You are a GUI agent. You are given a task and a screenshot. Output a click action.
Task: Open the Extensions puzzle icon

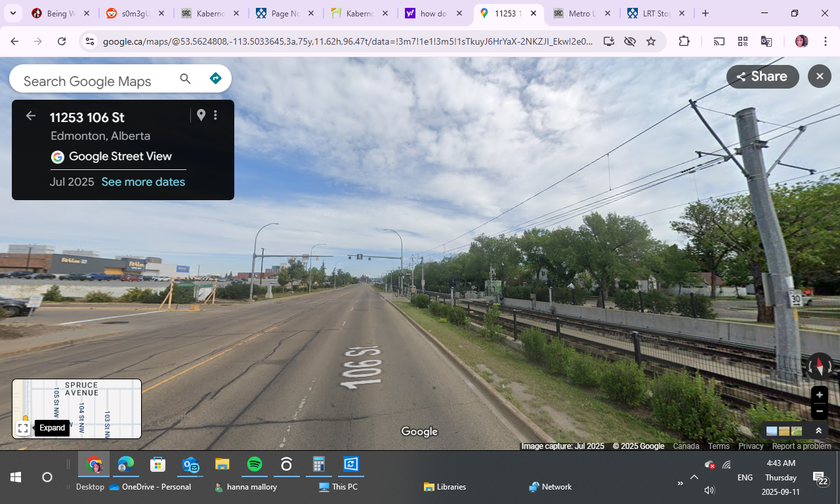click(x=684, y=41)
